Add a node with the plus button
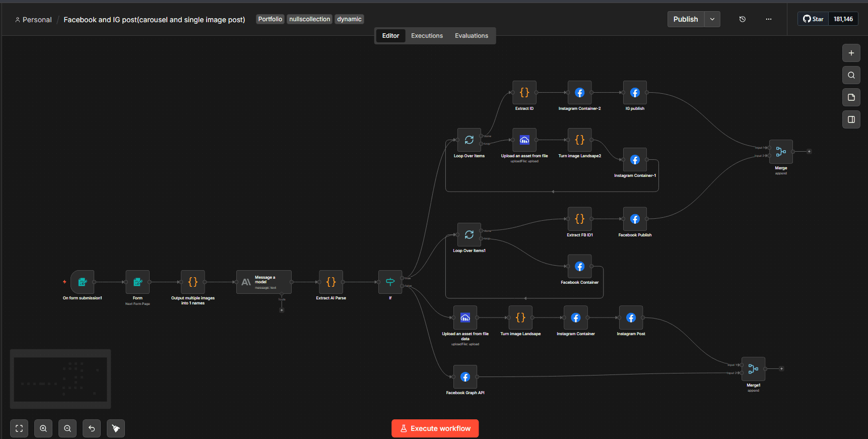Screen dimensions: 868x439 pyautogui.click(x=851, y=53)
